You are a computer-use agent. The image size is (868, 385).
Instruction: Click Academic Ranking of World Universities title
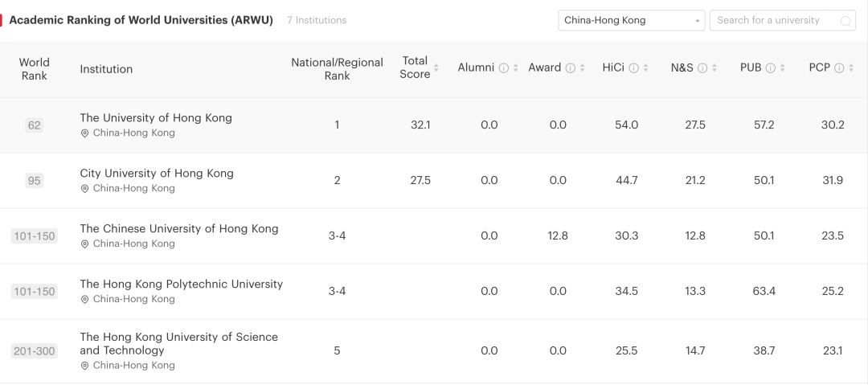click(141, 21)
